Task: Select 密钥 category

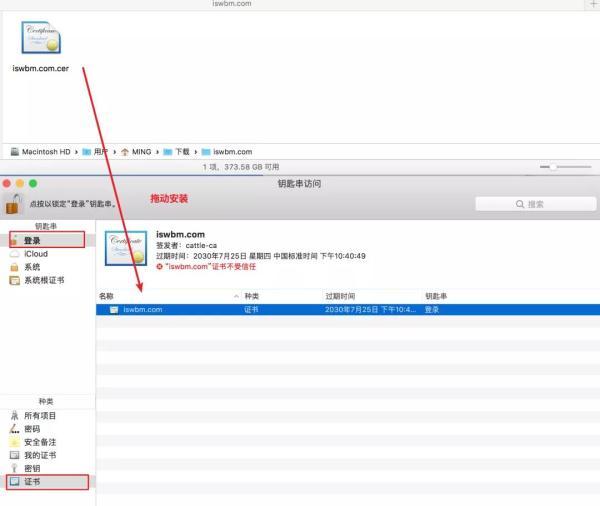Action: 47,468
